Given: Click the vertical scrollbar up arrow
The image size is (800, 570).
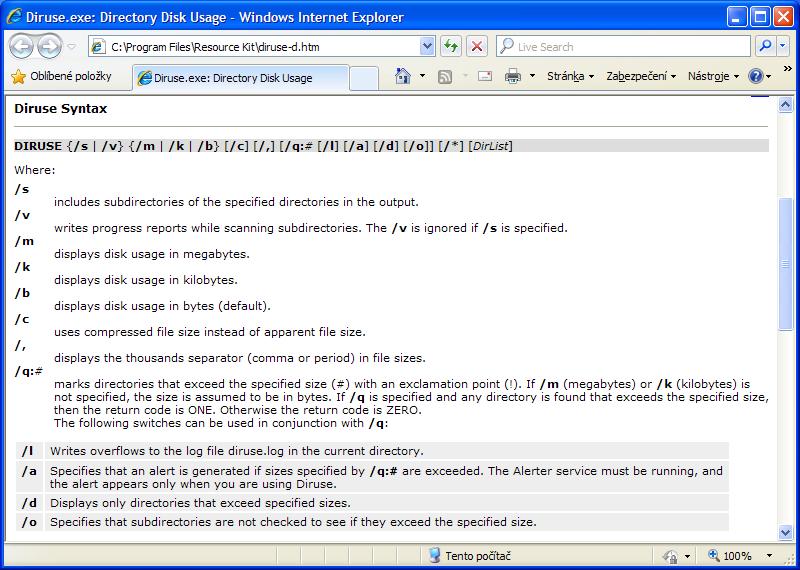Looking at the screenshot, I should [x=785, y=105].
